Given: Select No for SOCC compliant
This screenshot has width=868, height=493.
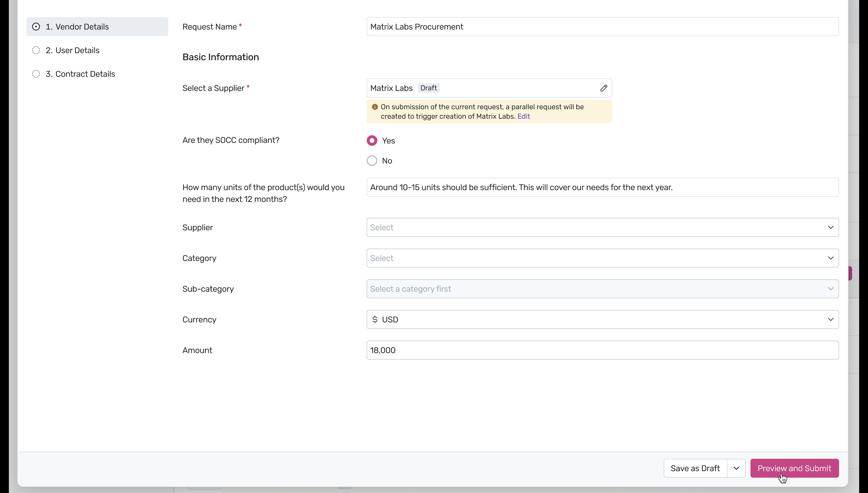Looking at the screenshot, I should [x=372, y=161].
